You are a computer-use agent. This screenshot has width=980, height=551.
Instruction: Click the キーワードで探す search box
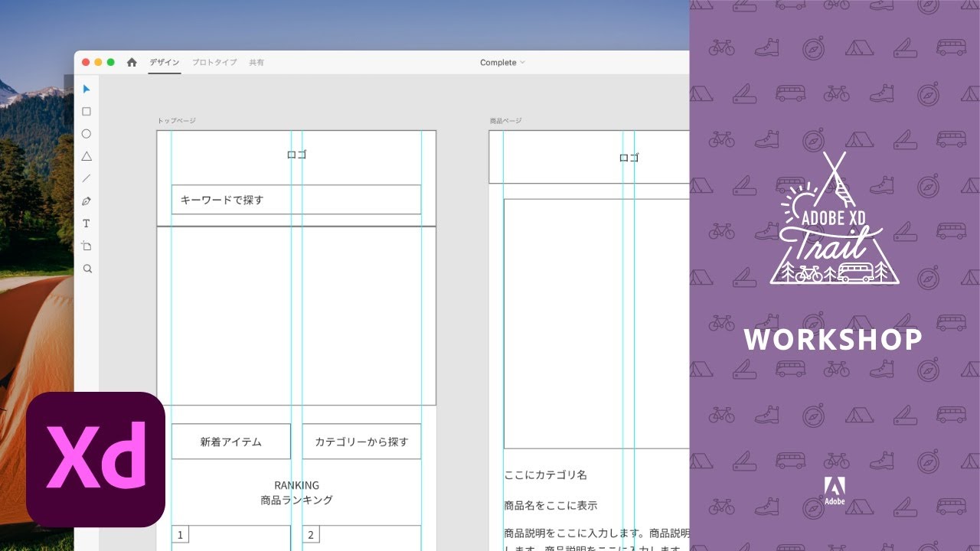click(296, 200)
